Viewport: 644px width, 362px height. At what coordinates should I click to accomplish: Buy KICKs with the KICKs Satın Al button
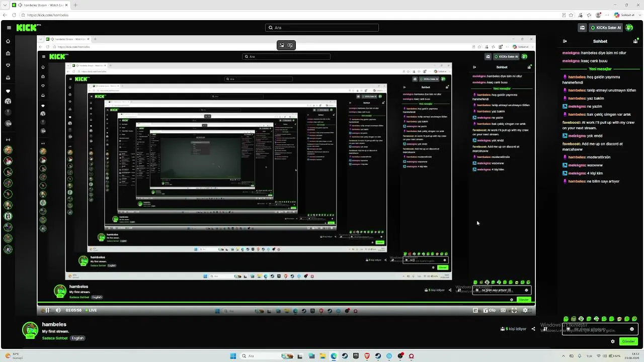(x=606, y=28)
